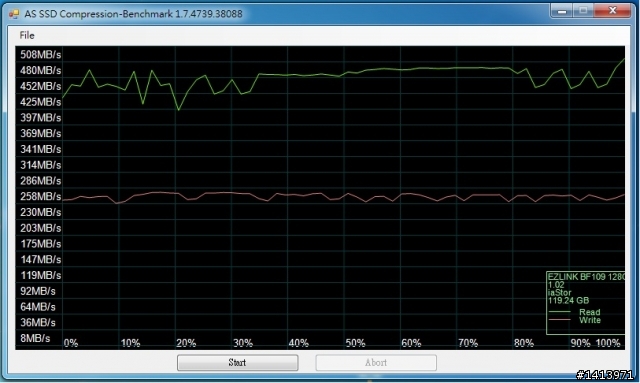This screenshot has height=383, width=640.
Task: Click the 50% compression label
Action: [x=355, y=343]
